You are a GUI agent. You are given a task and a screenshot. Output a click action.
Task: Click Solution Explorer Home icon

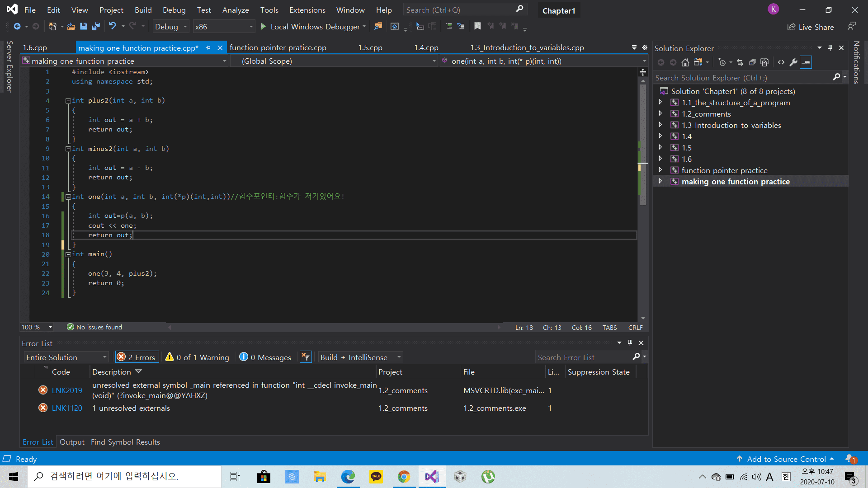685,62
